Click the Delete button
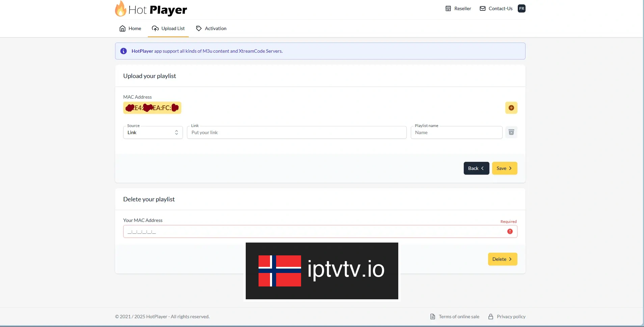644x327 pixels. tap(503, 259)
